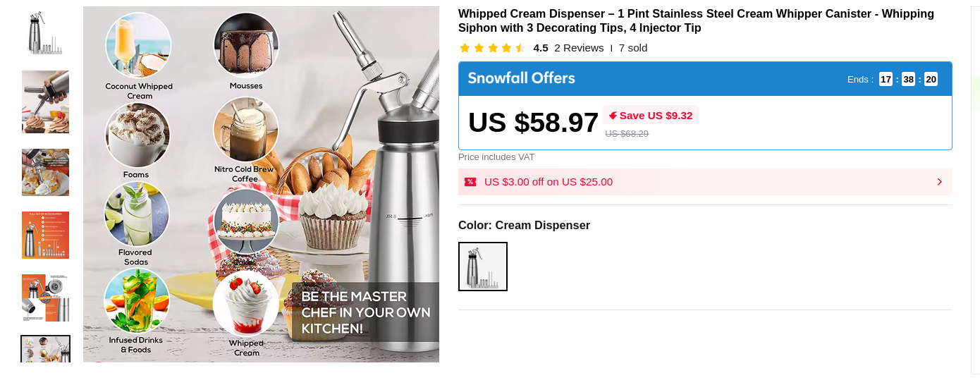Click the Snowfall Offers banner title
This screenshot has height=385, width=980.
tap(522, 78)
